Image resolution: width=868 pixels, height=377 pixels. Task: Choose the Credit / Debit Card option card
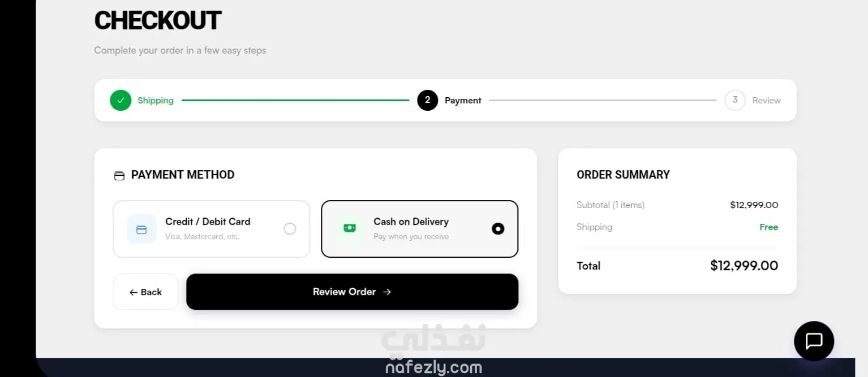212,229
